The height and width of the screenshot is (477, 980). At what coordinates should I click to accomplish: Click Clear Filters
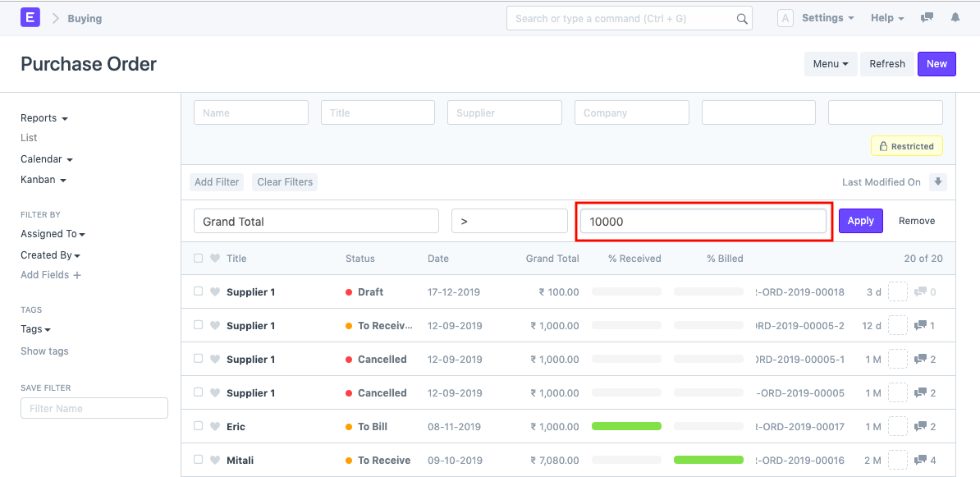[284, 181]
